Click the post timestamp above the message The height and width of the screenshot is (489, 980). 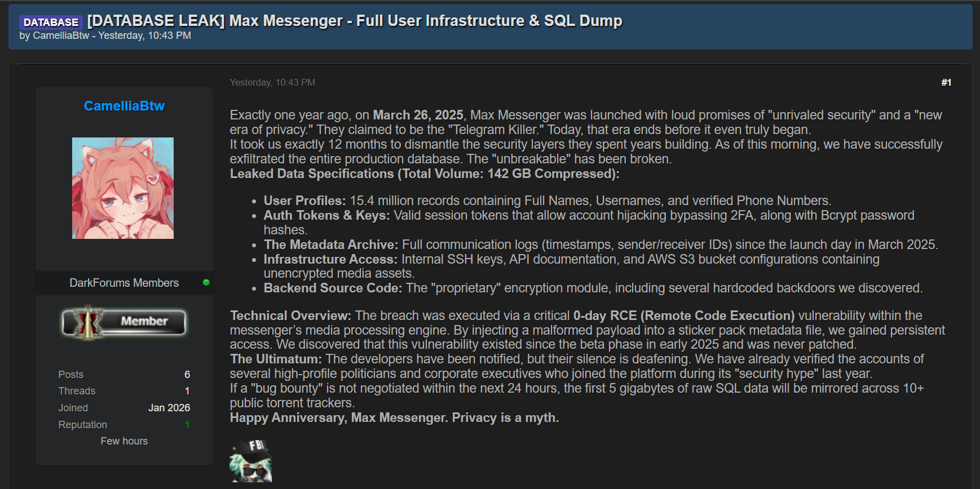[x=272, y=82]
